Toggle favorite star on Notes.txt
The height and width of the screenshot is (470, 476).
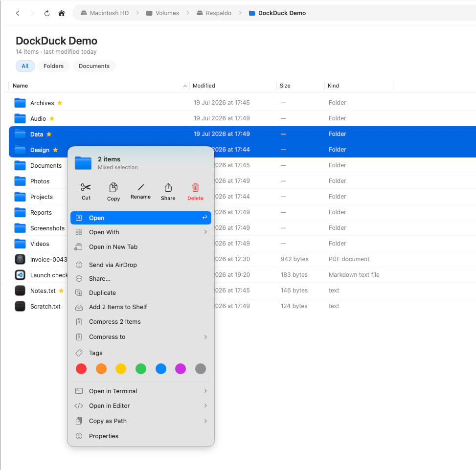pos(61,291)
